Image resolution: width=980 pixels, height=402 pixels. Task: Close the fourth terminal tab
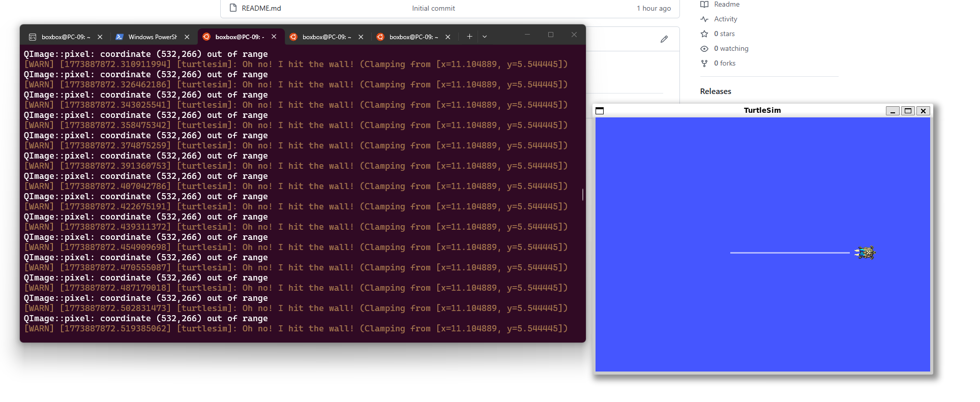pos(361,37)
